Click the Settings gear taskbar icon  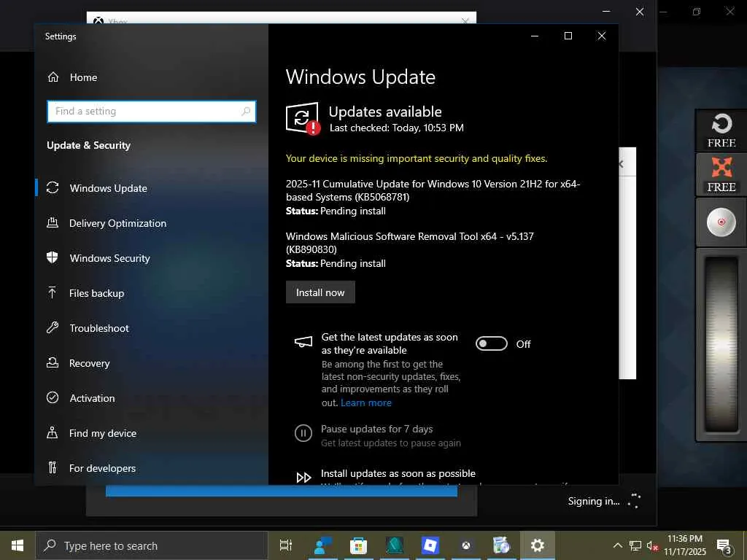(x=538, y=545)
